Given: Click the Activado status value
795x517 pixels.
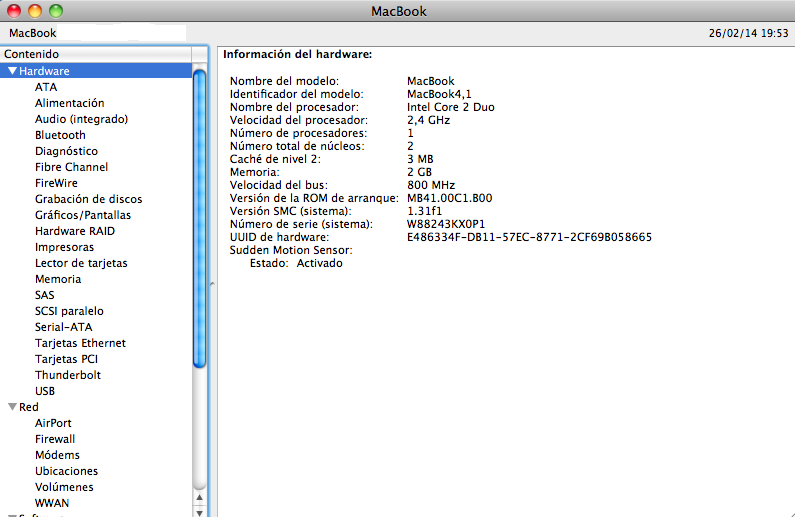Looking at the screenshot, I should click(x=319, y=263).
